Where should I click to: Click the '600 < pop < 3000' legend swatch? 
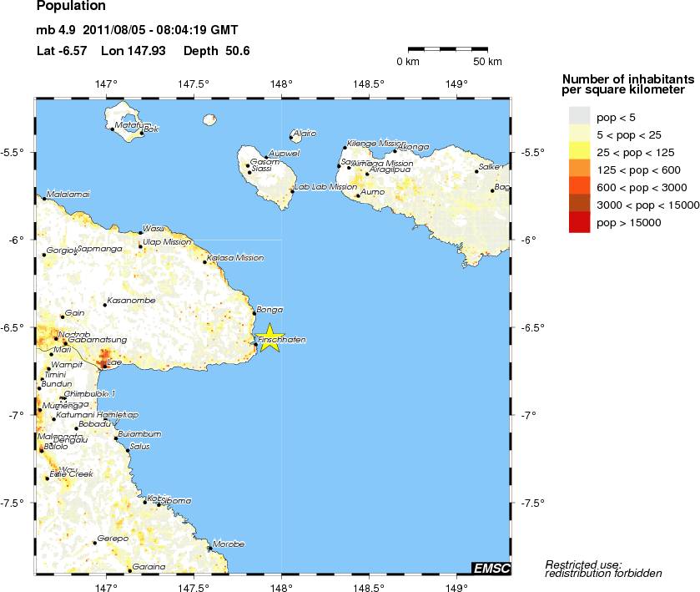click(x=579, y=186)
